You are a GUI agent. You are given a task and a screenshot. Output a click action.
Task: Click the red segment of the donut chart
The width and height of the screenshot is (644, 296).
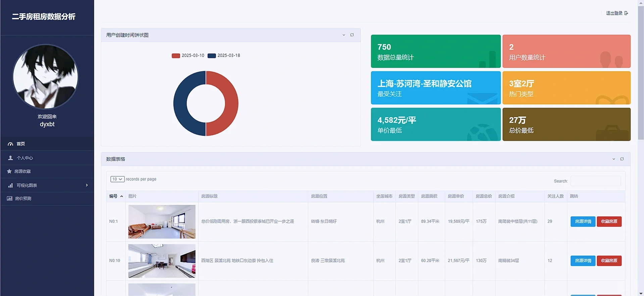tap(232, 103)
